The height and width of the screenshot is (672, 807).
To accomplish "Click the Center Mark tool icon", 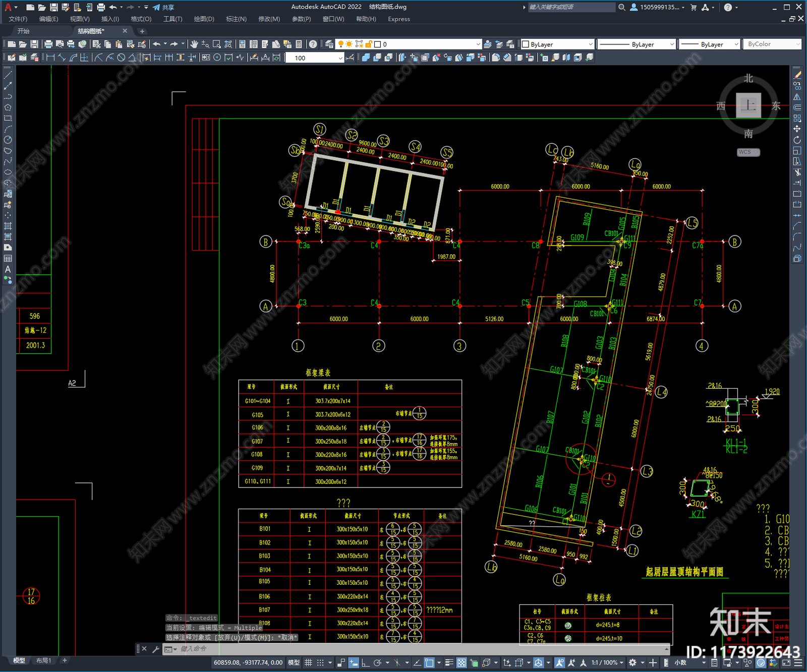I will [217, 57].
